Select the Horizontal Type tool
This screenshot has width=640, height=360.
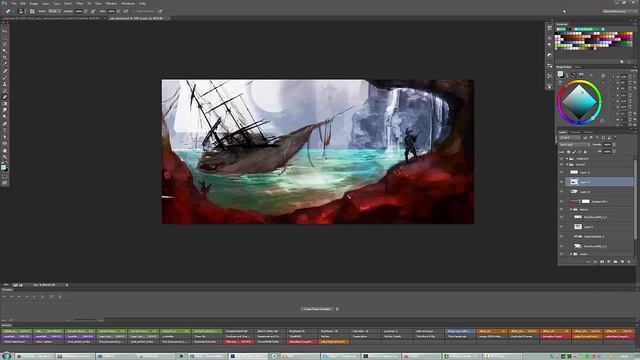[5, 131]
